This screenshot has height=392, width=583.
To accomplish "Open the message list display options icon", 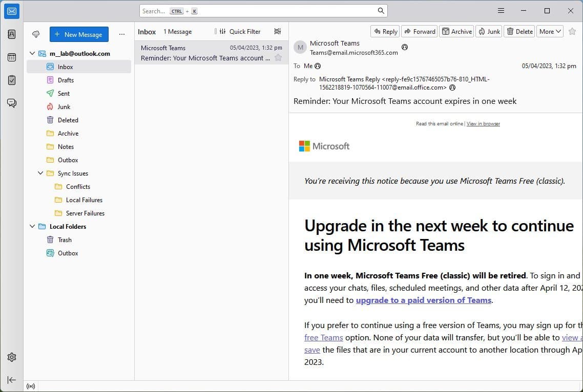I will pyautogui.click(x=277, y=31).
